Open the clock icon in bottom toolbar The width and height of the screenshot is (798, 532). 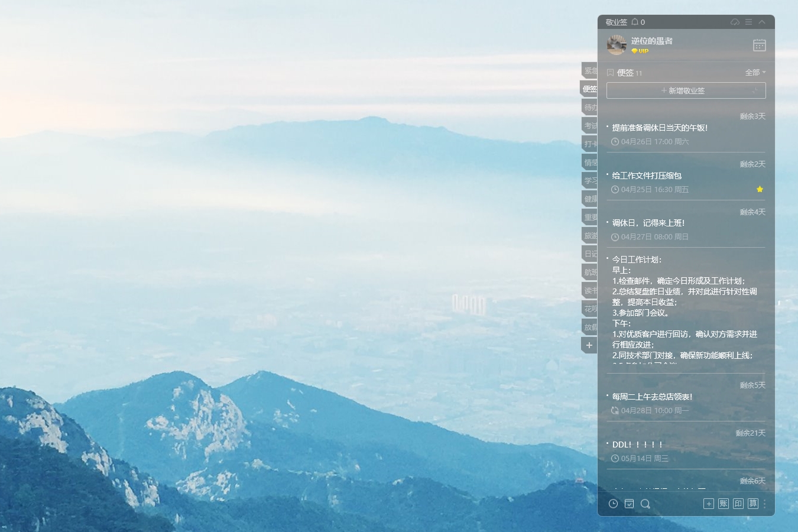tap(613, 504)
